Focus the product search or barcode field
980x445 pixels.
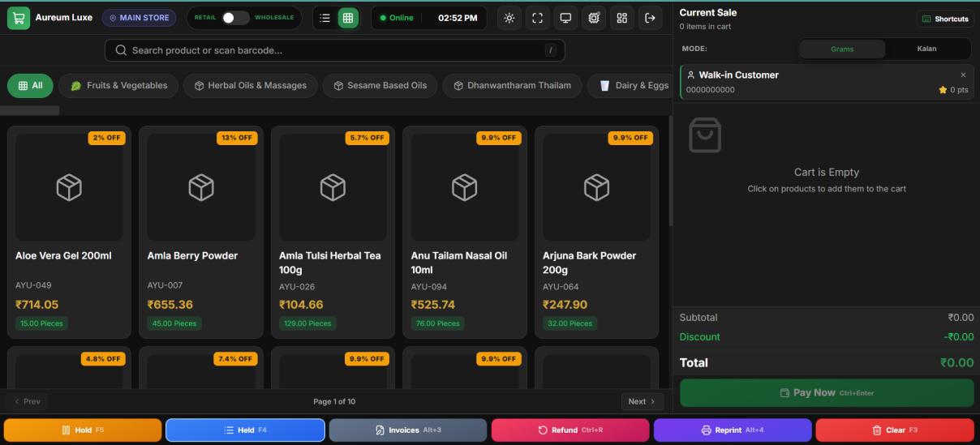tap(335, 50)
